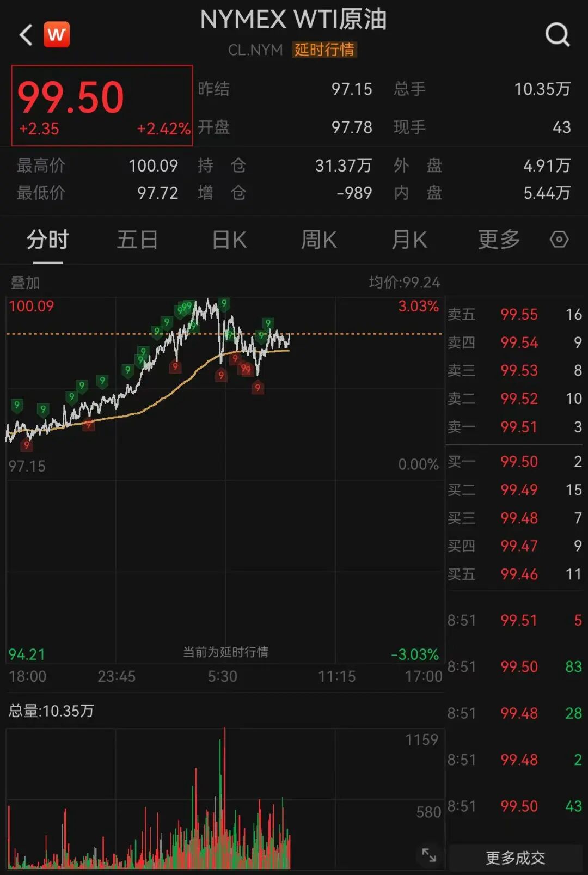This screenshot has height=875, width=588.
Task: Select the 买四 99.47 order row
Action: pyautogui.click(x=515, y=546)
